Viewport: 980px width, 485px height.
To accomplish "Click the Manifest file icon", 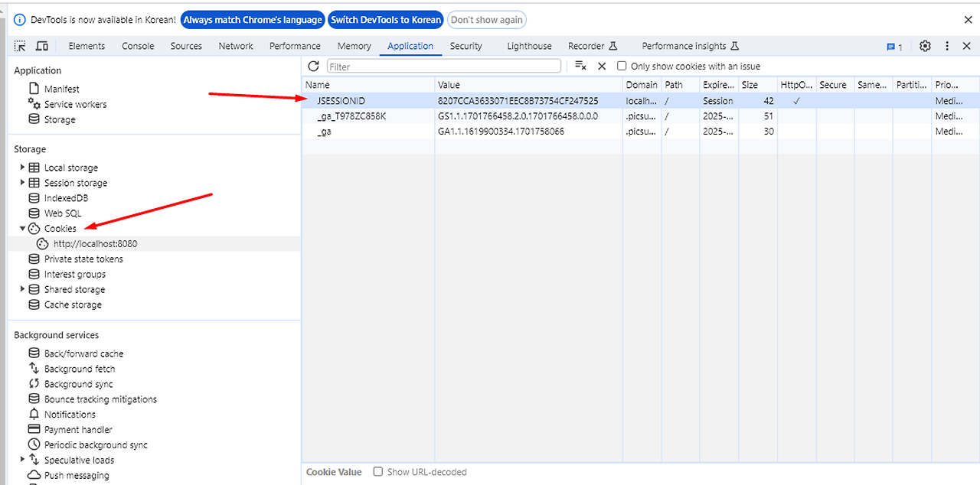I will pos(34,89).
